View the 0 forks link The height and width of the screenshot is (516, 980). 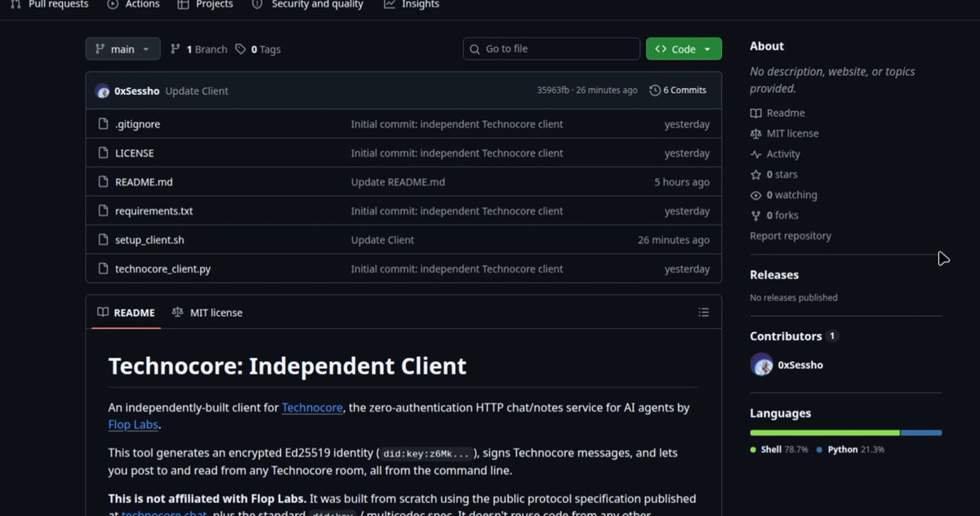coord(774,215)
